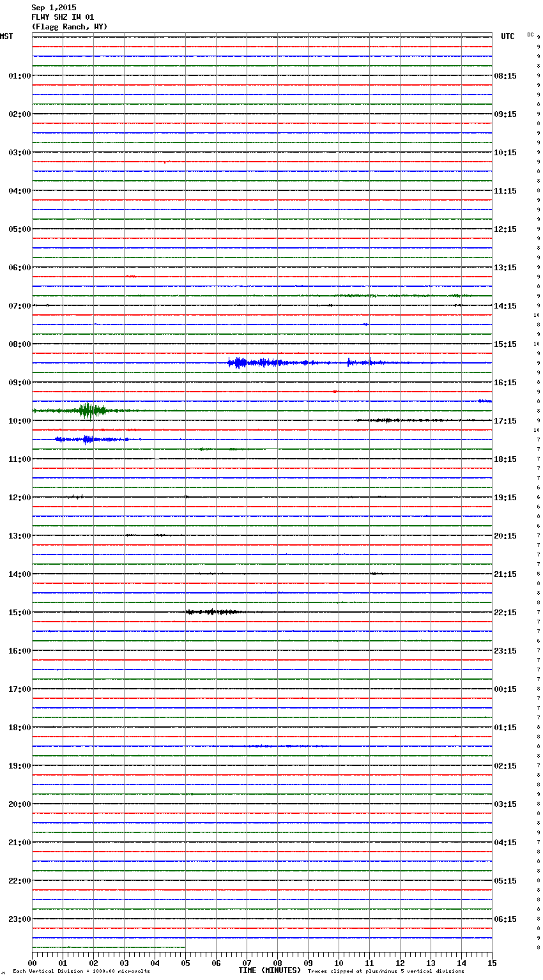Click the DC column header
The width and height of the screenshot is (543, 980).
click(x=530, y=34)
